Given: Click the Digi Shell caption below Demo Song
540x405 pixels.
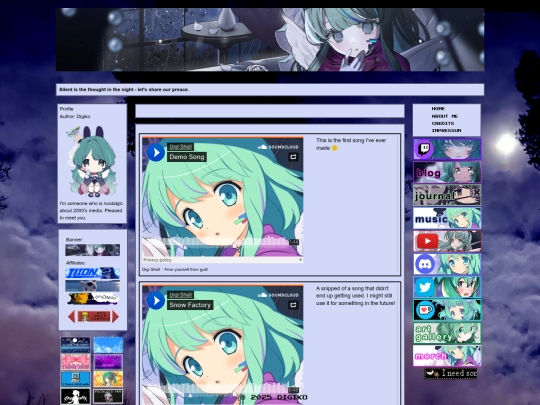Looking at the screenshot, I should click(x=175, y=270).
